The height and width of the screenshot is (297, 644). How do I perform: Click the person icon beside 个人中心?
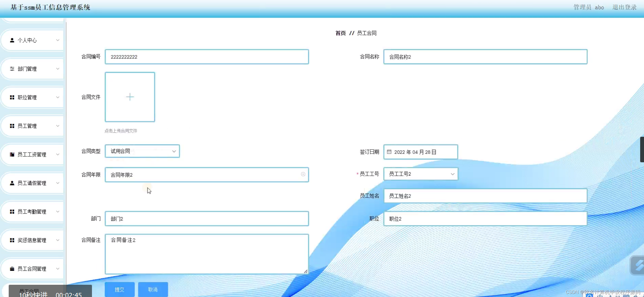12,40
